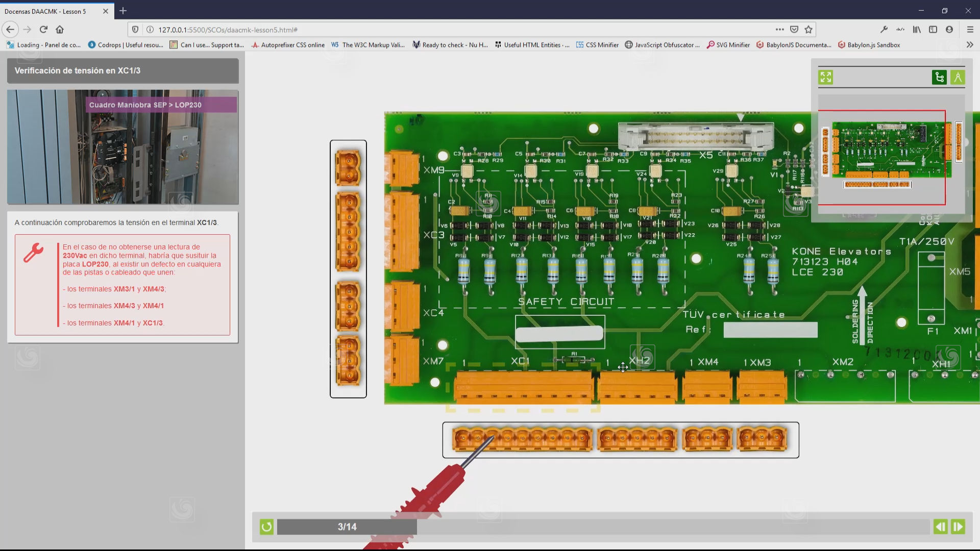980x551 pixels.
Task: Open the page actions ellipsis menu
Action: [x=780, y=30]
